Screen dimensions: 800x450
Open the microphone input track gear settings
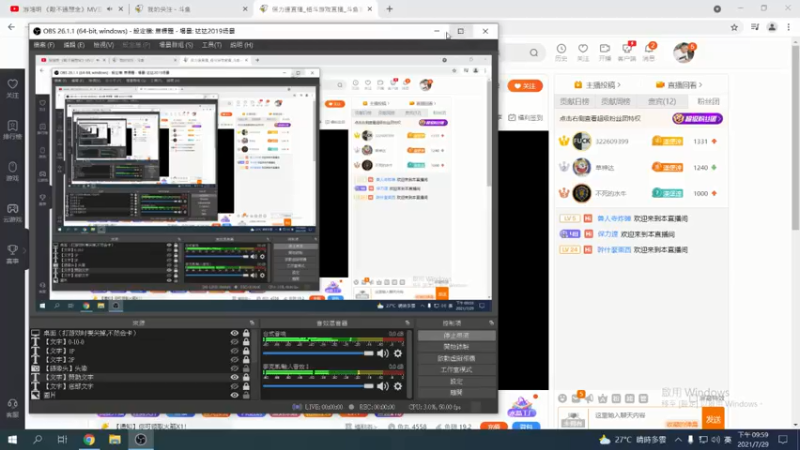coord(398,386)
